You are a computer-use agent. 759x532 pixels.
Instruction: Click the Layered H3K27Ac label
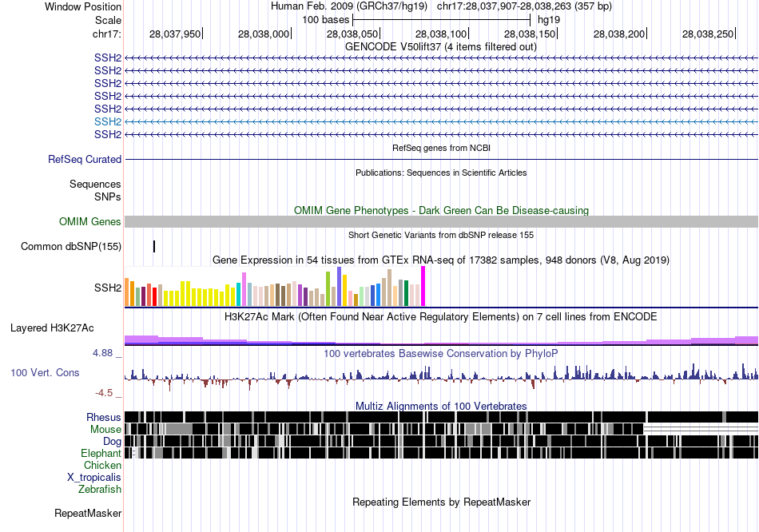coord(52,328)
